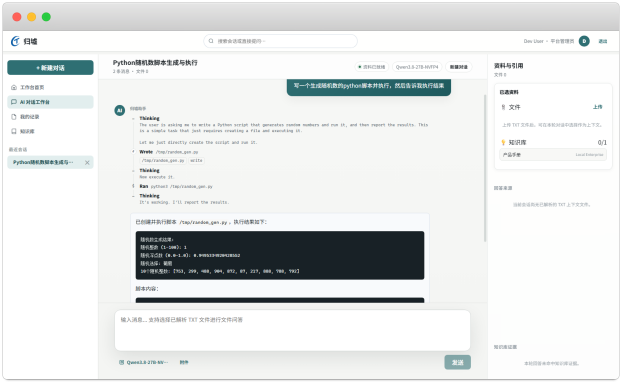Click the 工作台首页 home icon

[14, 87]
